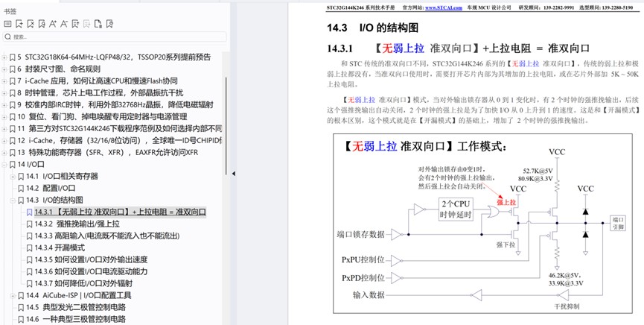
Task: Increase bookmark font size (A+ icon)
Action: point(53,24)
